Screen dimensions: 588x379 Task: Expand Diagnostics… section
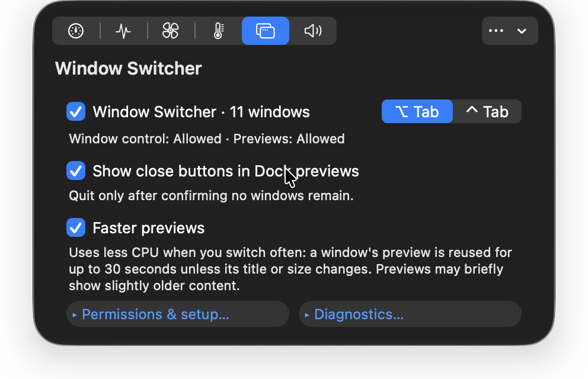410,314
